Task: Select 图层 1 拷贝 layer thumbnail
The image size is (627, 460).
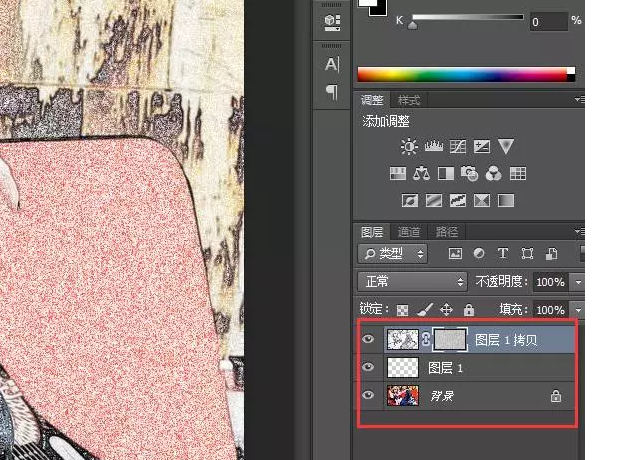Action: [403, 339]
